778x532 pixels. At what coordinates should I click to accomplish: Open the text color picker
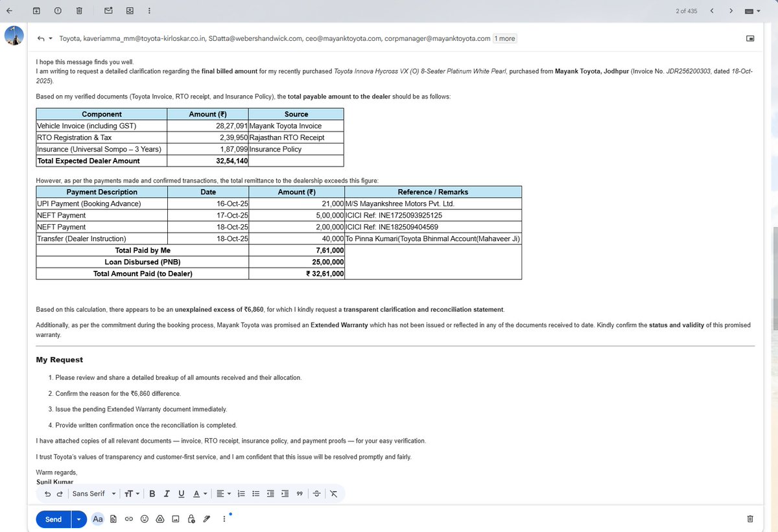[x=199, y=494]
